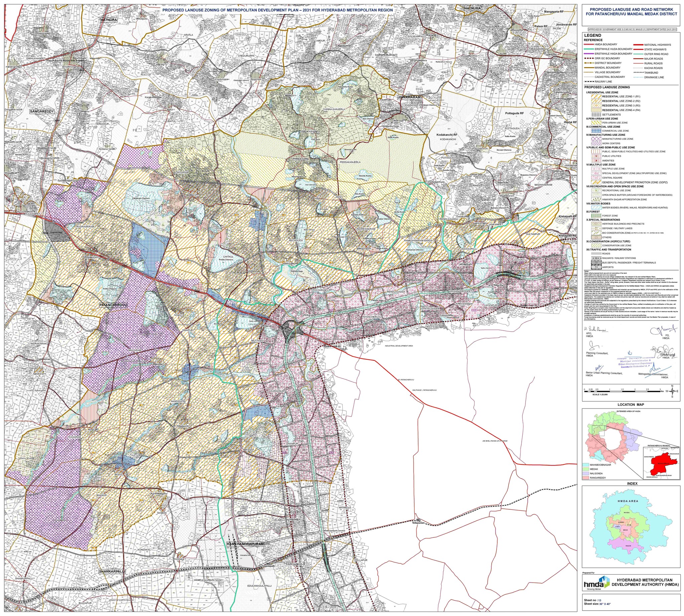Expand the Multiple Use Zone category

[x=601, y=165]
